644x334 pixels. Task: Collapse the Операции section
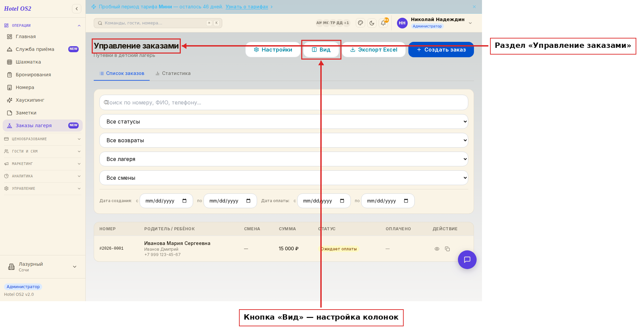pyautogui.click(x=43, y=25)
